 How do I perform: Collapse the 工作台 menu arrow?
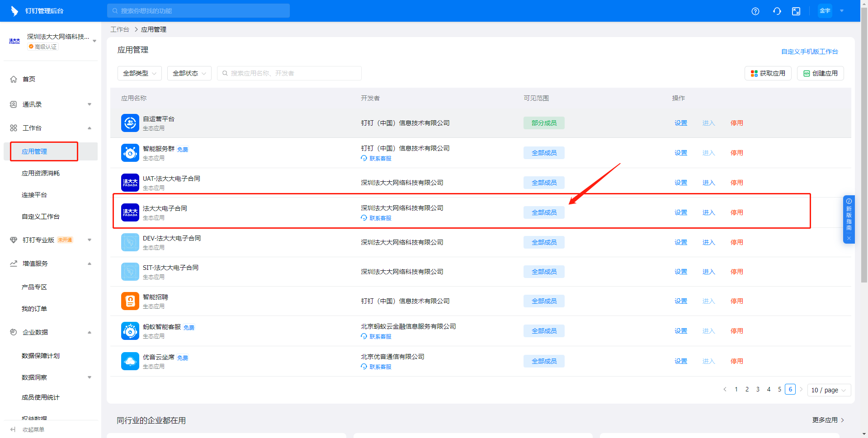pyautogui.click(x=90, y=128)
